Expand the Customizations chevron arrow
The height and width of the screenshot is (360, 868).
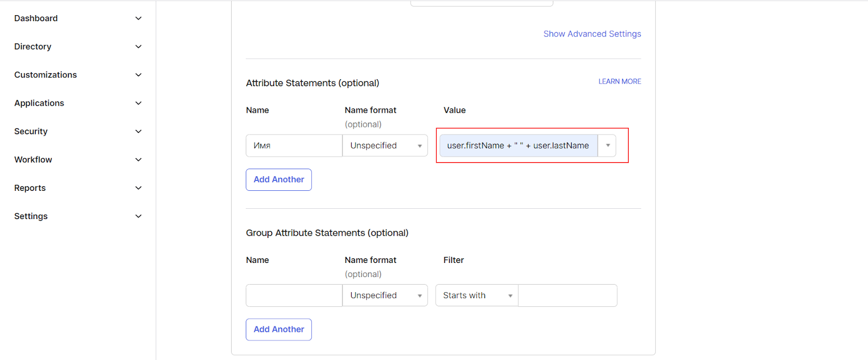tap(138, 75)
